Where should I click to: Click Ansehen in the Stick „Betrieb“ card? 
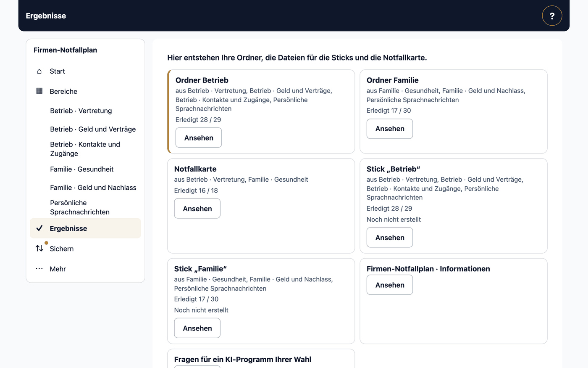(390, 238)
